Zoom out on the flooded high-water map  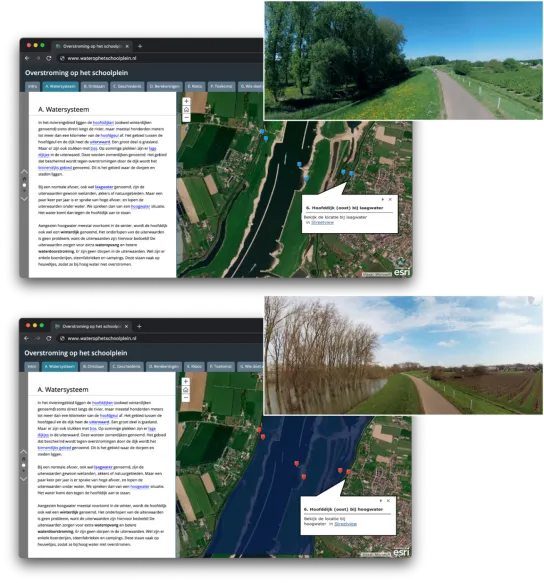(186, 398)
